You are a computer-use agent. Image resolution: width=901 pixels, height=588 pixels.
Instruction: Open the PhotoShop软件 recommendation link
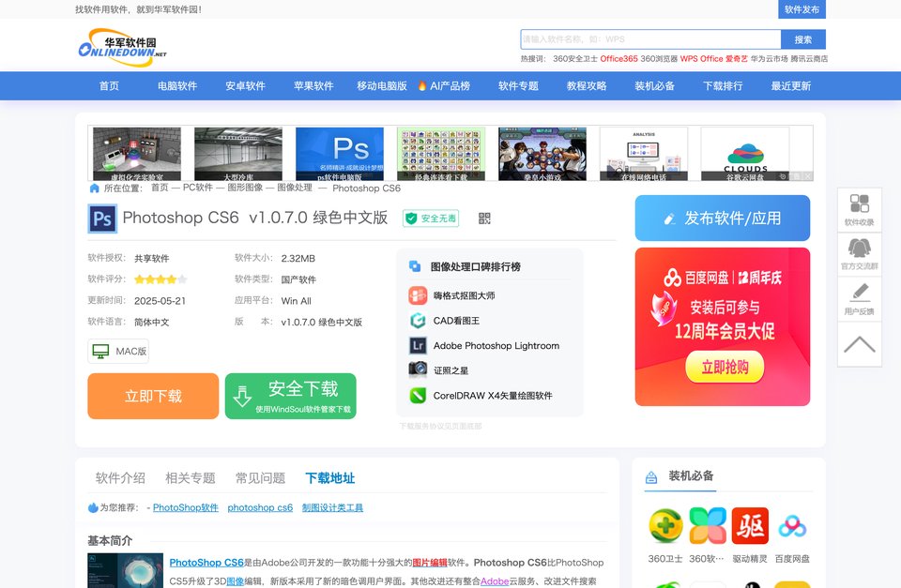click(186, 507)
